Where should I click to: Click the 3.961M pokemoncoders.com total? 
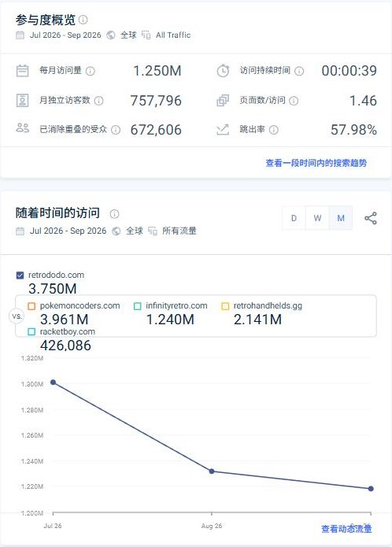[x=65, y=320]
